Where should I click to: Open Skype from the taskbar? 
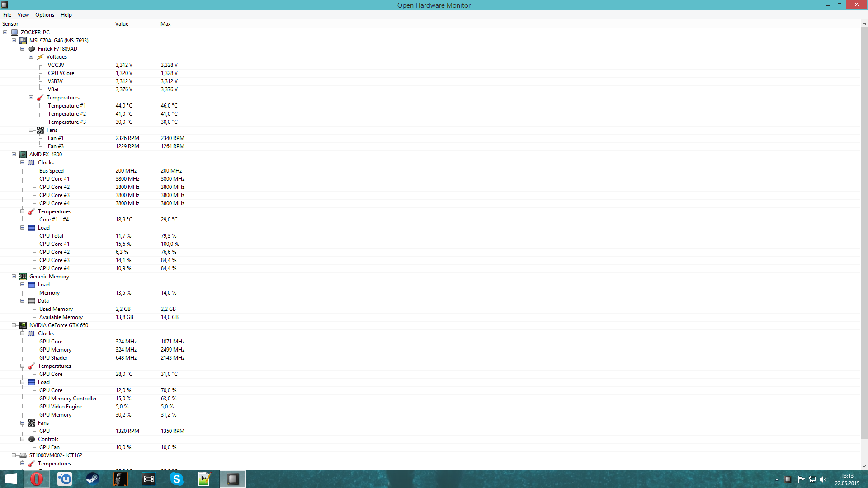point(177,479)
